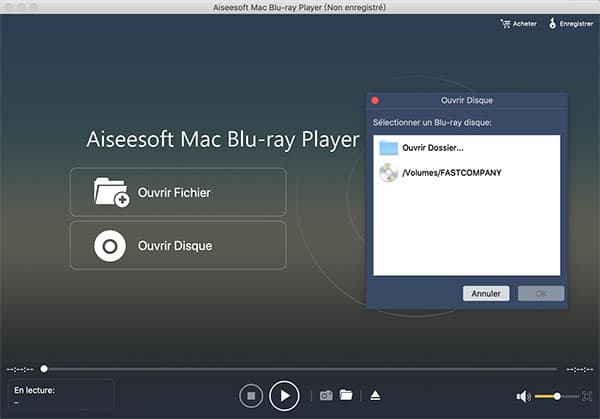Click the En lecture info panel
Viewport: 600px width, 419px height.
[x=60, y=395]
